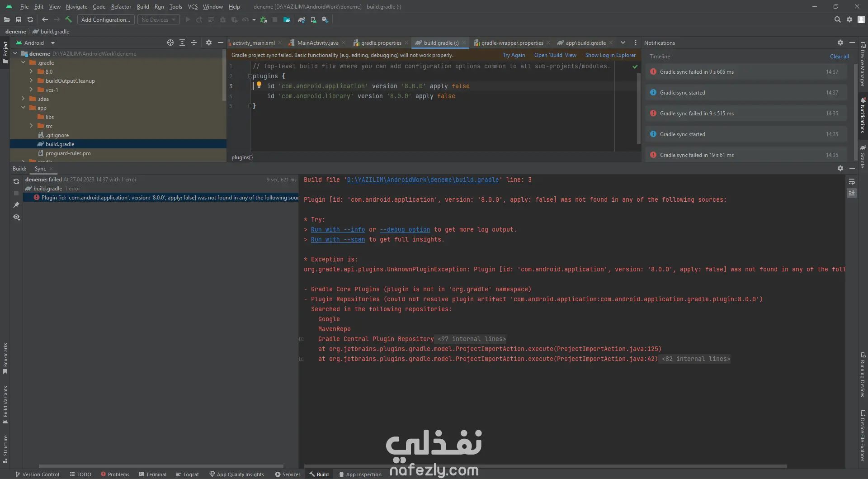Open the Device Manager toolbar icon

313,19
